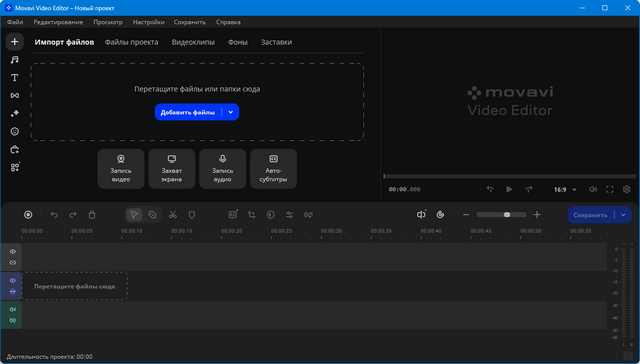Open the Import (plus) panel in sidebar

pyautogui.click(x=15, y=42)
